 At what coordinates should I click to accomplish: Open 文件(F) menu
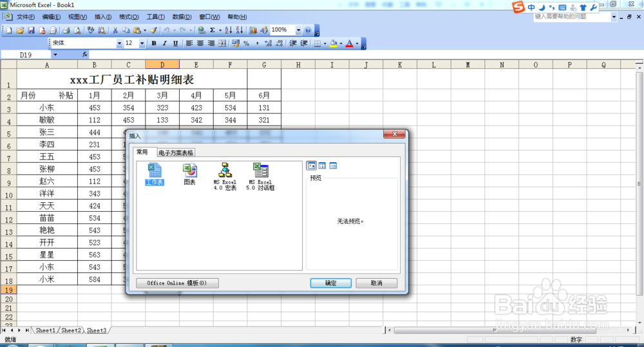[x=26, y=17]
